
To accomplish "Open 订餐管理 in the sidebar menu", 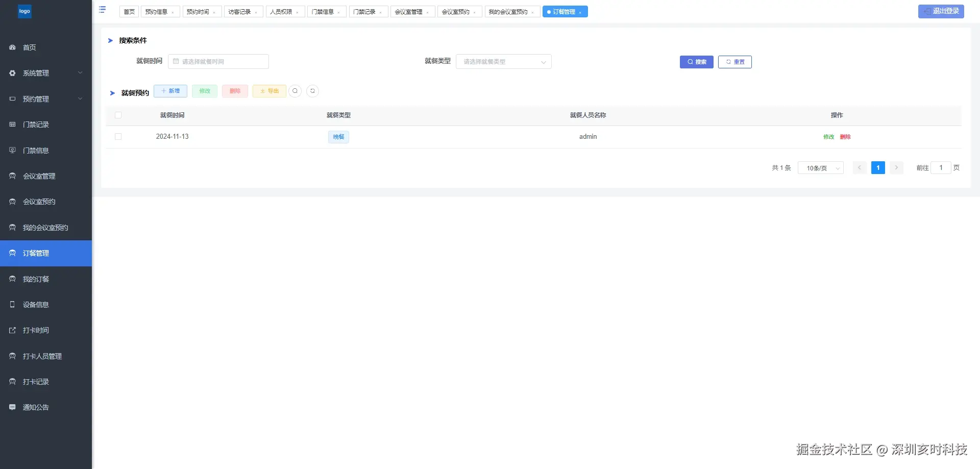I will pos(46,253).
